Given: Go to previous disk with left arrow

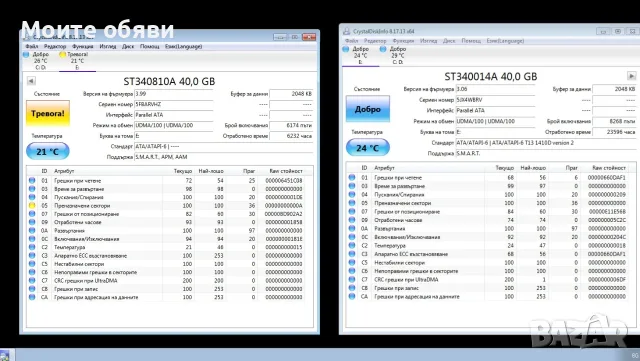Looking at the screenshot, I should [31, 81].
